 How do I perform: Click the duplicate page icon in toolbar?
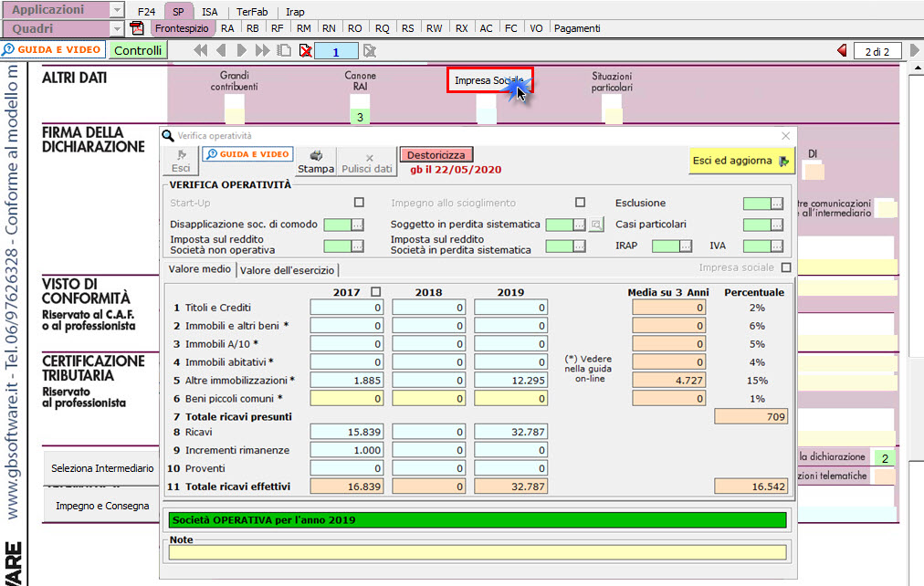(x=284, y=50)
